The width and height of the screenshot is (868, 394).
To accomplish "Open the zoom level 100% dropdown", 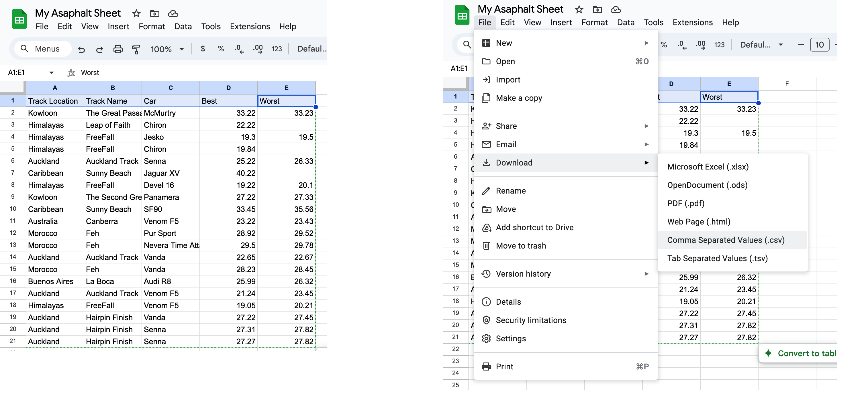I will (x=167, y=49).
